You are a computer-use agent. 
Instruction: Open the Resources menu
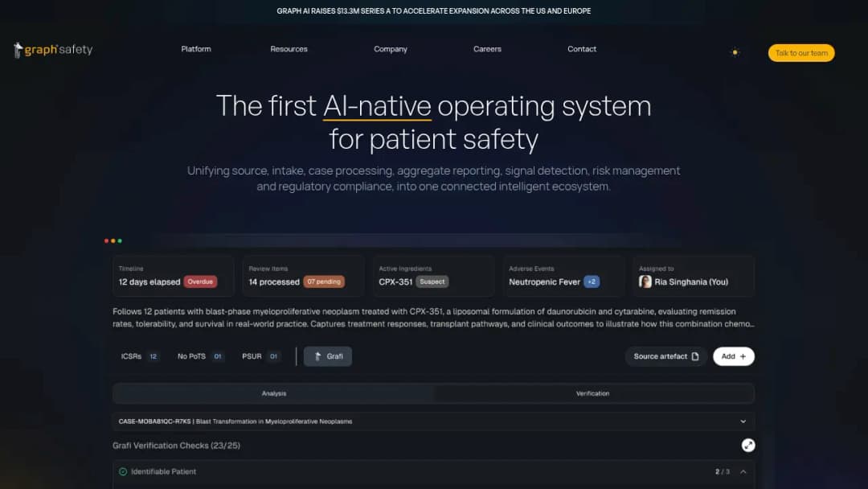(289, 49)
